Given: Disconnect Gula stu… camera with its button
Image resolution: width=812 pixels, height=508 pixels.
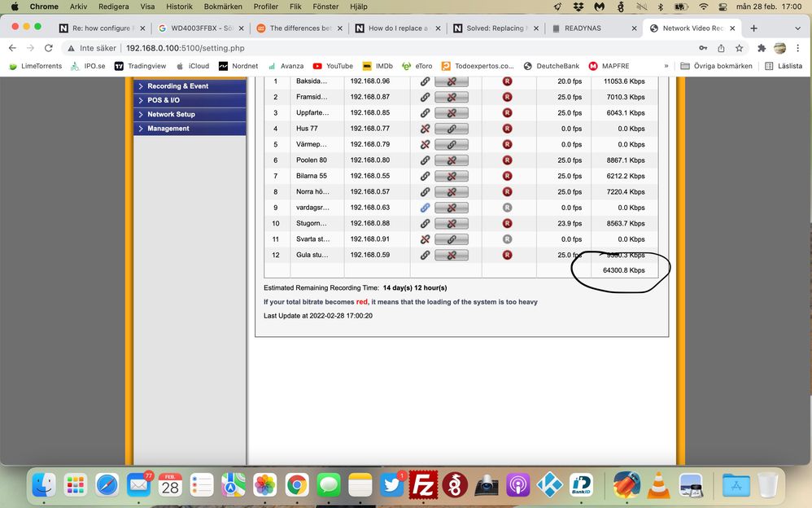Looking at the screenshot, I should (x=452, y=255).
